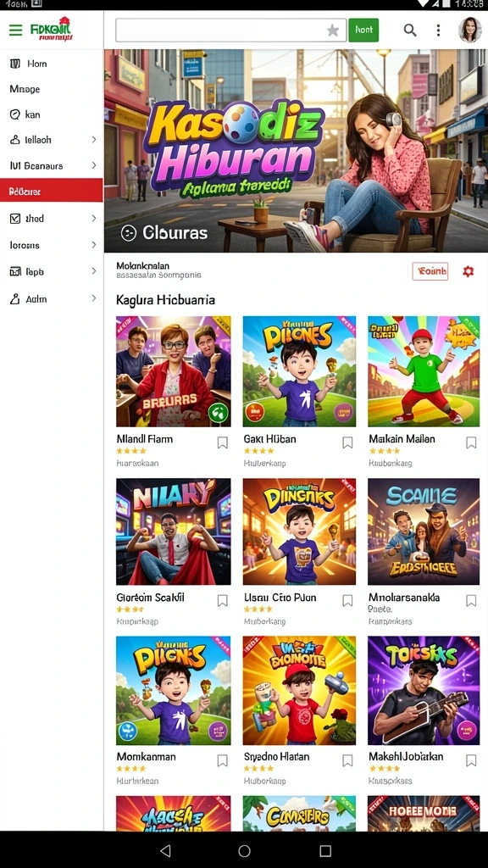Click the star icon in search field
The width and height of the screenshot is (488, 868).
pyautogui.click(x=332, y=31)
